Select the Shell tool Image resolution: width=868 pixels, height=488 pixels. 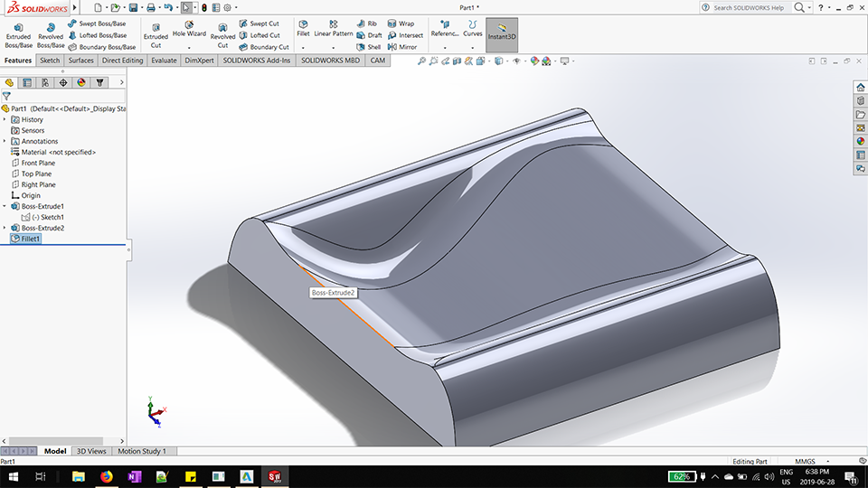tap(369, 47)
